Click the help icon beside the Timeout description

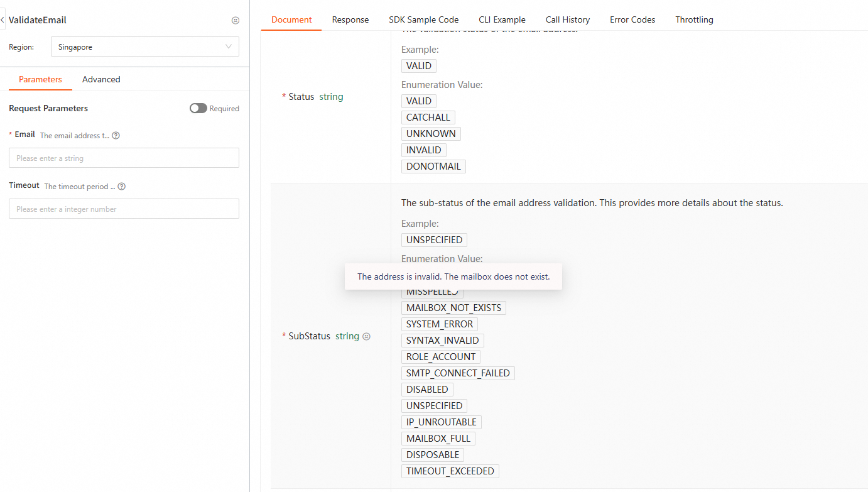[x=122, y=186]
